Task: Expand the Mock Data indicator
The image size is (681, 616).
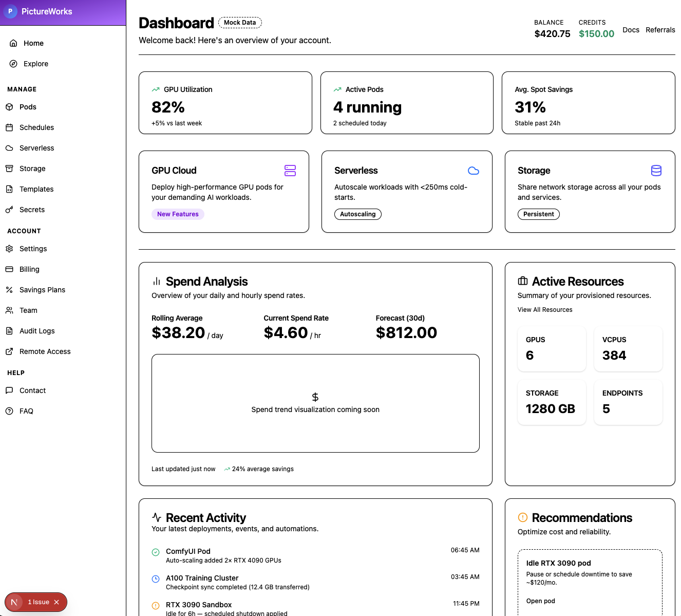Action: (240, 22)
